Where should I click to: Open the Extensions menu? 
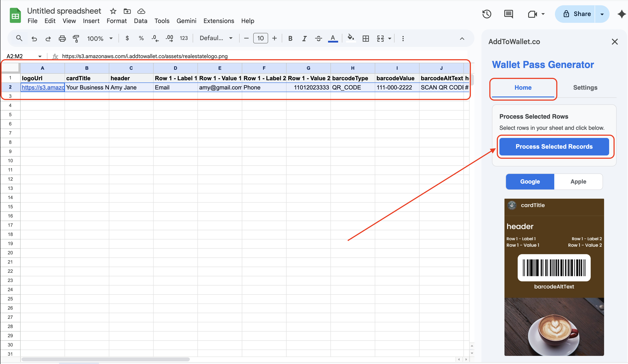click(219, 21)
